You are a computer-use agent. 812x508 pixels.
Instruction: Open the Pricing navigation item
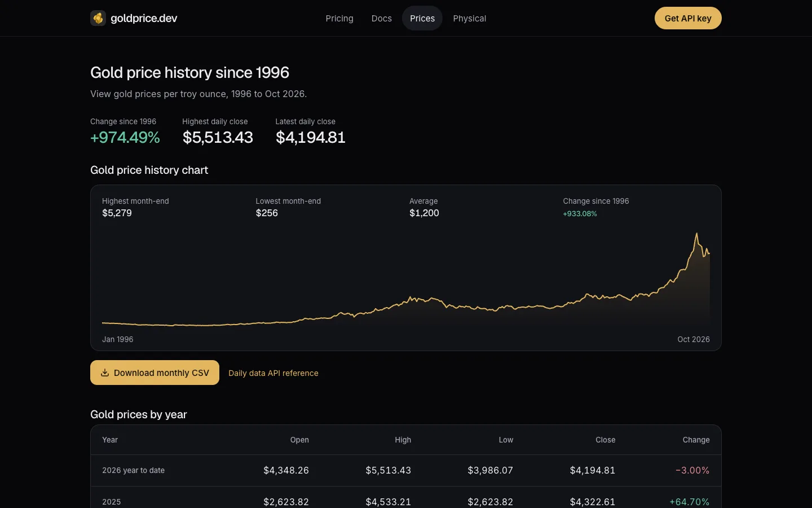point(339,18)
